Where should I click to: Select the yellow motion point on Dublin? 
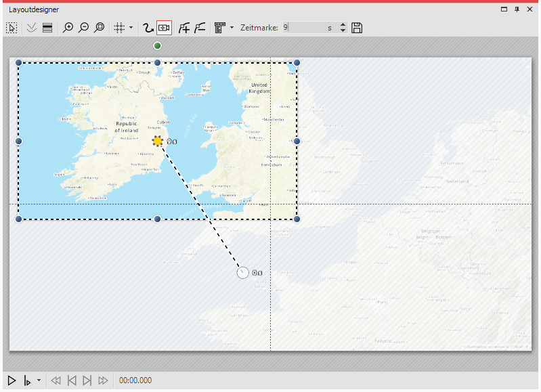click(x=158, y=141)
